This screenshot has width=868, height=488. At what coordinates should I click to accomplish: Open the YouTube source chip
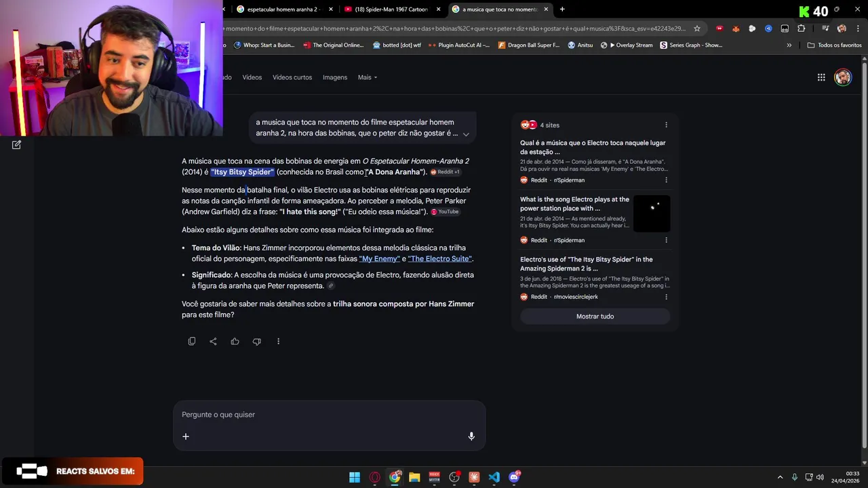point(445,212)
